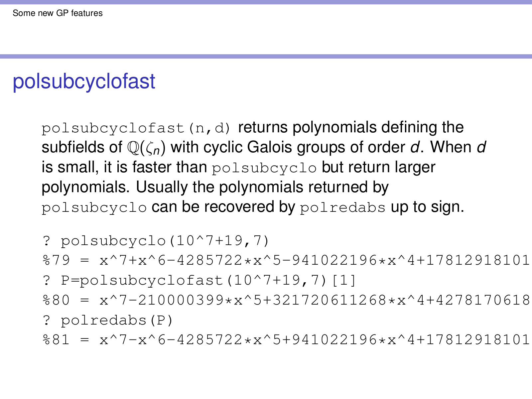532x399 pixels.
Task: Click the "Some new GP features" header text
Action: click(58, 13)
